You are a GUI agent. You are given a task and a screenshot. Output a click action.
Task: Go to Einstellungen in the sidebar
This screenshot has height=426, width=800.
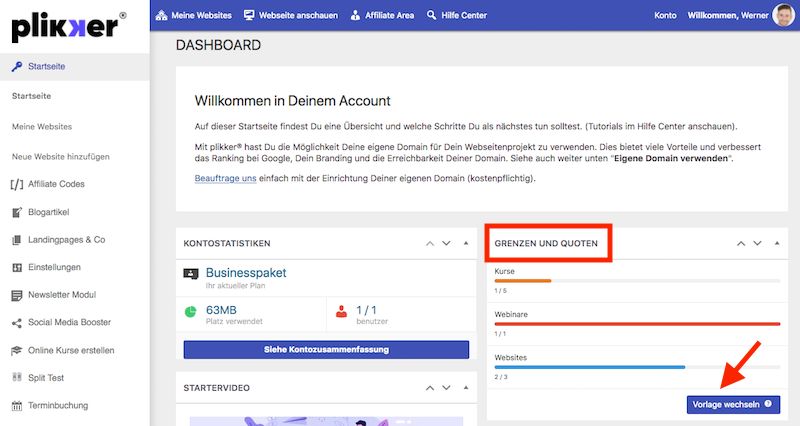click(55, 267)
